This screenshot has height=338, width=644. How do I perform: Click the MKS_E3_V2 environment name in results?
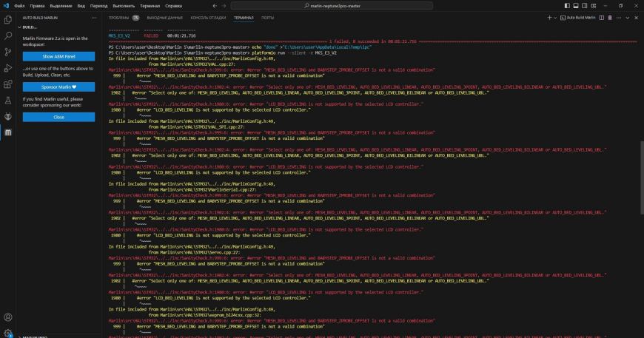click(x=119, y=36)
